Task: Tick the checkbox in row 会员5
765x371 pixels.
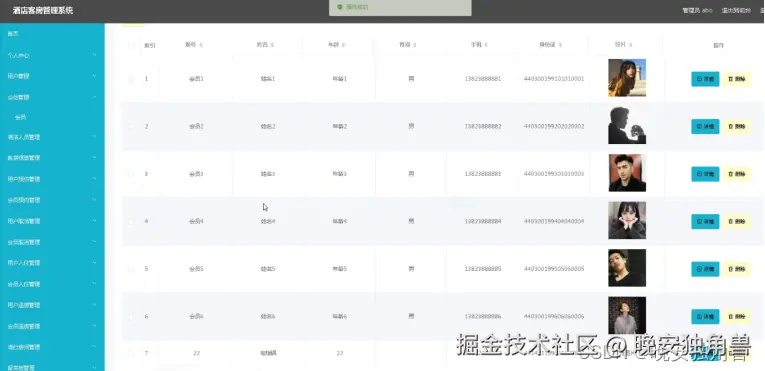Action: 130,269
